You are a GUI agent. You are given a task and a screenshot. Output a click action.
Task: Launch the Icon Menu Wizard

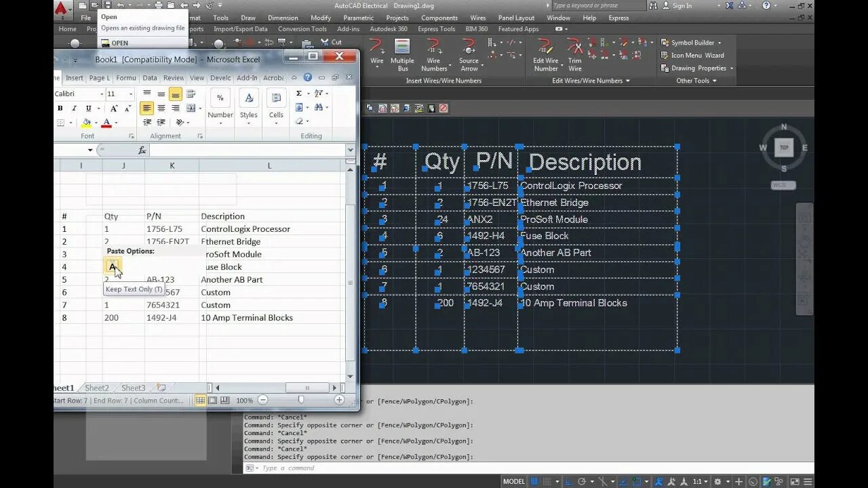tap(692, 56)
